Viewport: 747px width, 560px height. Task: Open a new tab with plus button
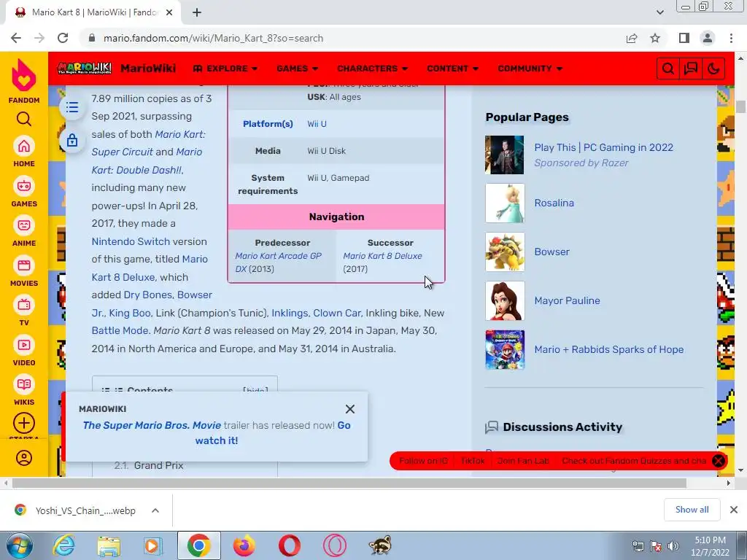point(197,12)
